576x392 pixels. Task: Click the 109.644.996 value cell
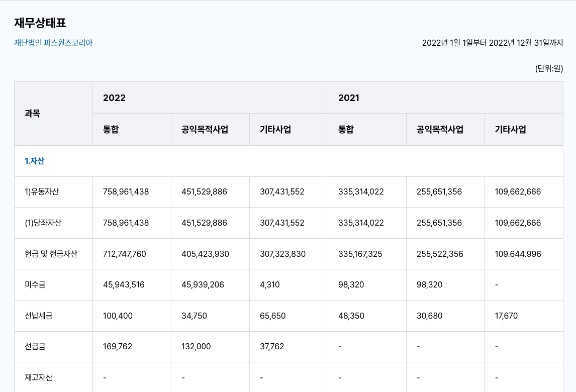coord(518,254)
